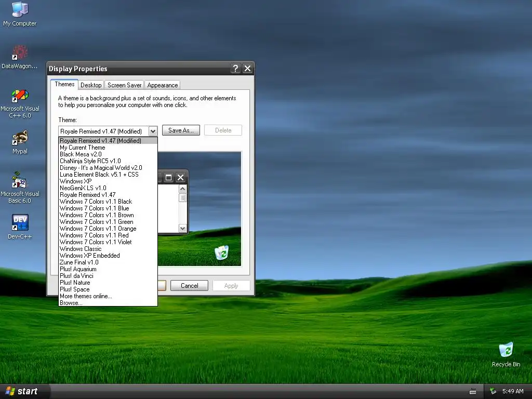Select Windows 7 Colors v1.1 Orange
Viewport: 532px width, 399px height.
tap(108, 229)
